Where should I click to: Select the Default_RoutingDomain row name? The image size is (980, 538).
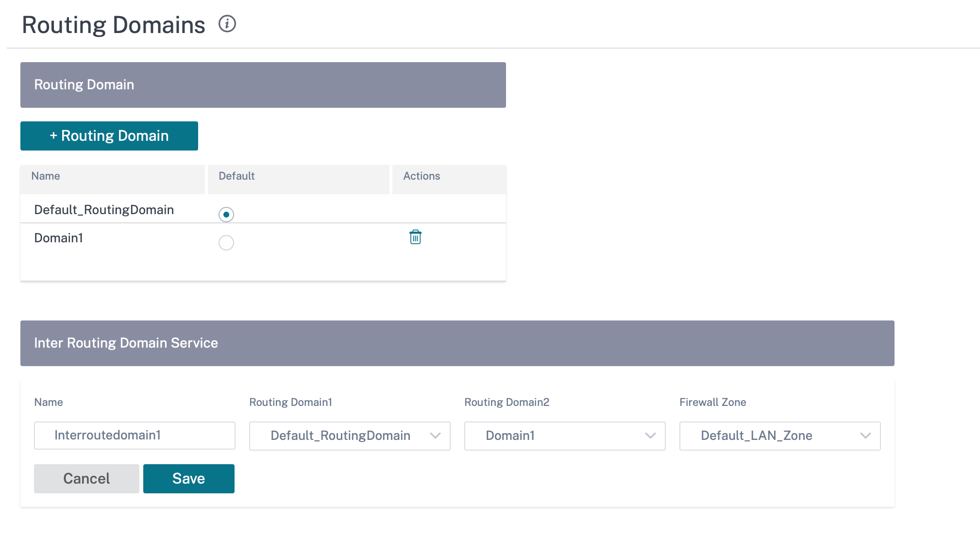tap(104, 210)
